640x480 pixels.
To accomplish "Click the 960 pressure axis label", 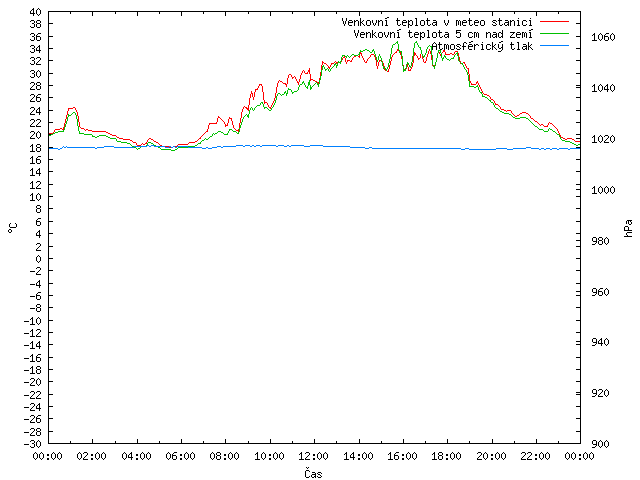I will pos(600,292).
